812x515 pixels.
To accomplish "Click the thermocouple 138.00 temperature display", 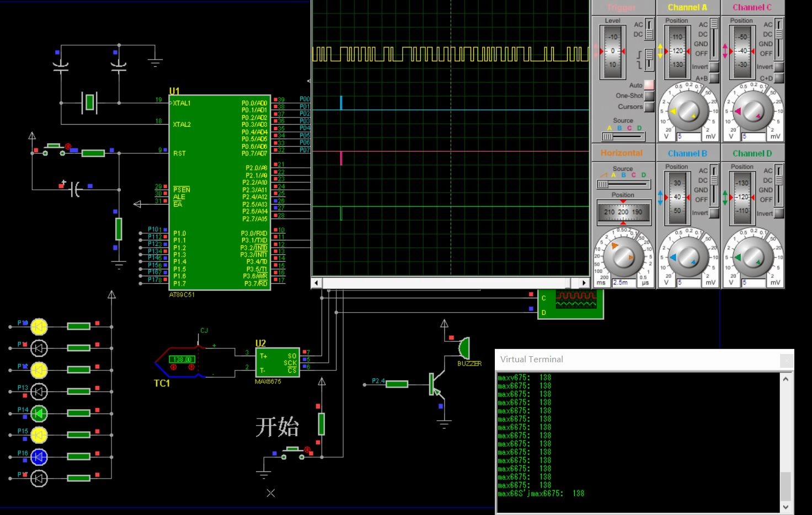I will (182, 360).
